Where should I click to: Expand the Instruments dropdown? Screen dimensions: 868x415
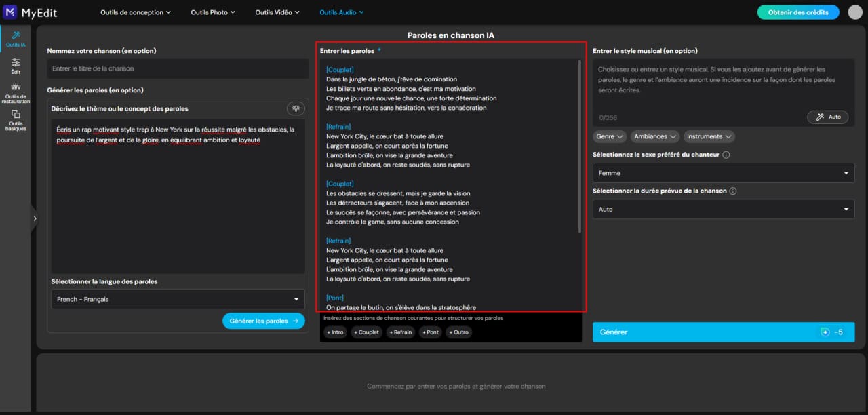tap(709, 136)
